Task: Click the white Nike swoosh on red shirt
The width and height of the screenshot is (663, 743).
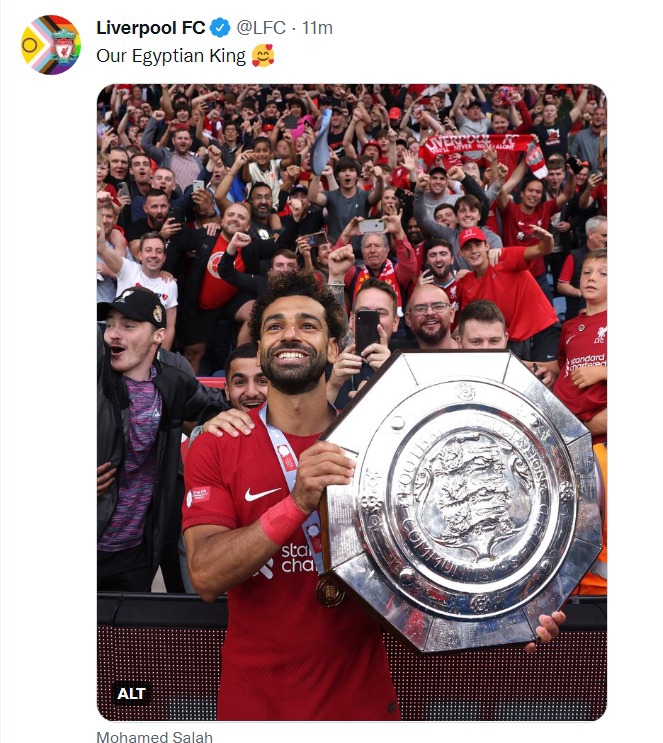Action: click(261, 494)
